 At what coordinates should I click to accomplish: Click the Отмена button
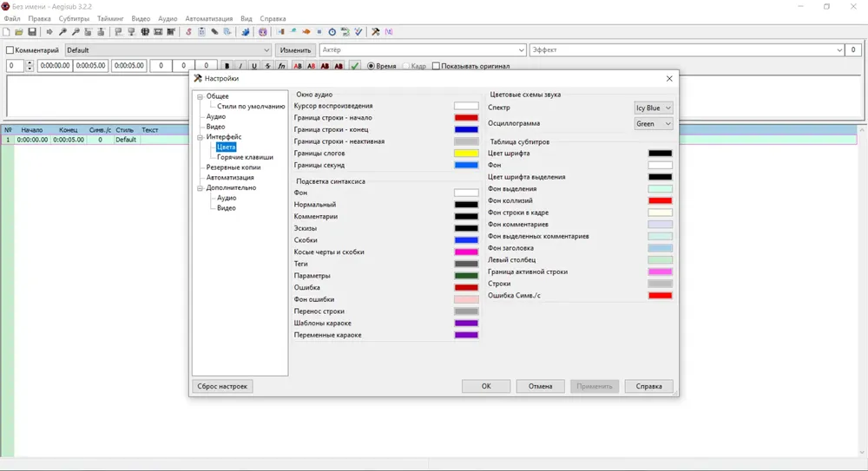coord(540,386)
